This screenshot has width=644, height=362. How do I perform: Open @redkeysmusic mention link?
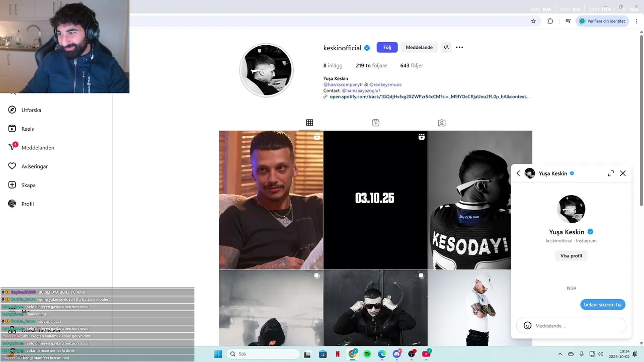385,84
